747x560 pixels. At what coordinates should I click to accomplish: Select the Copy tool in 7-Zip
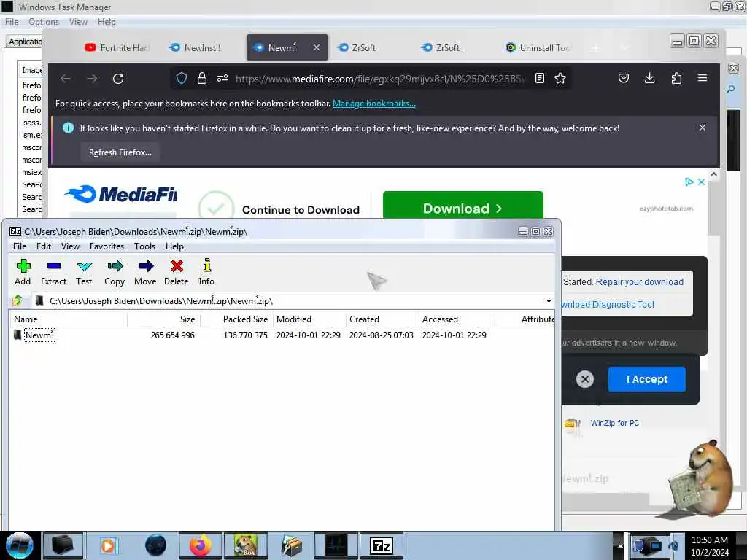115,273
